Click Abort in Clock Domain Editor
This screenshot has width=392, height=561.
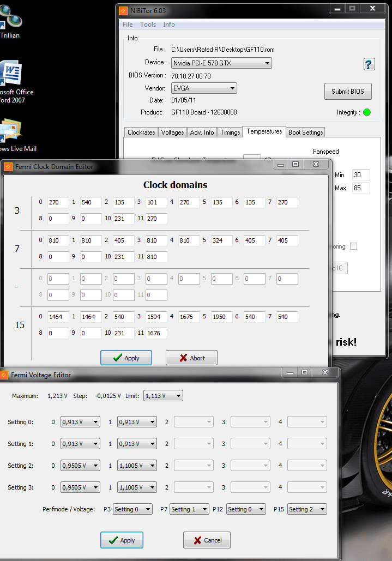pyautogui.click(x=192, y=358)
